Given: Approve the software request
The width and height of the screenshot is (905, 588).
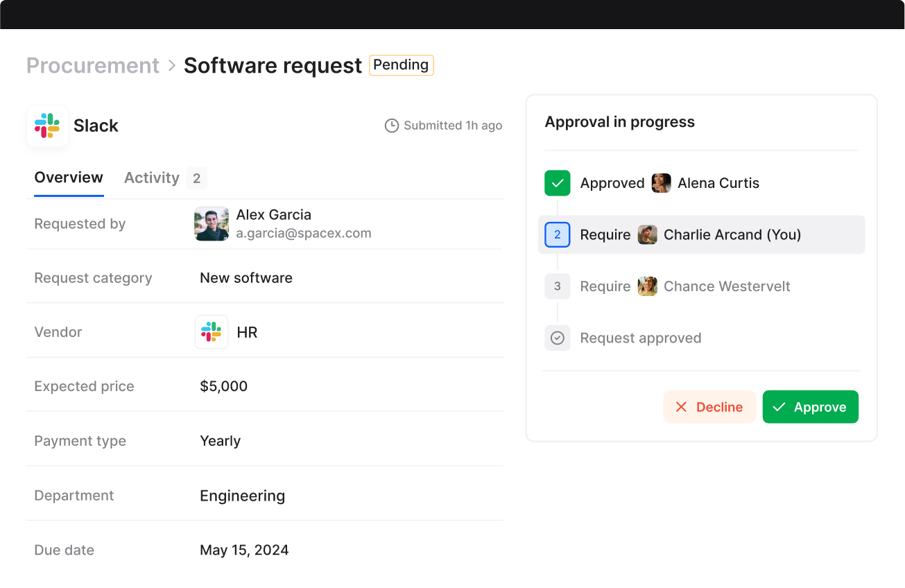Looking at the screenshot, I should (x=811, y=407).
